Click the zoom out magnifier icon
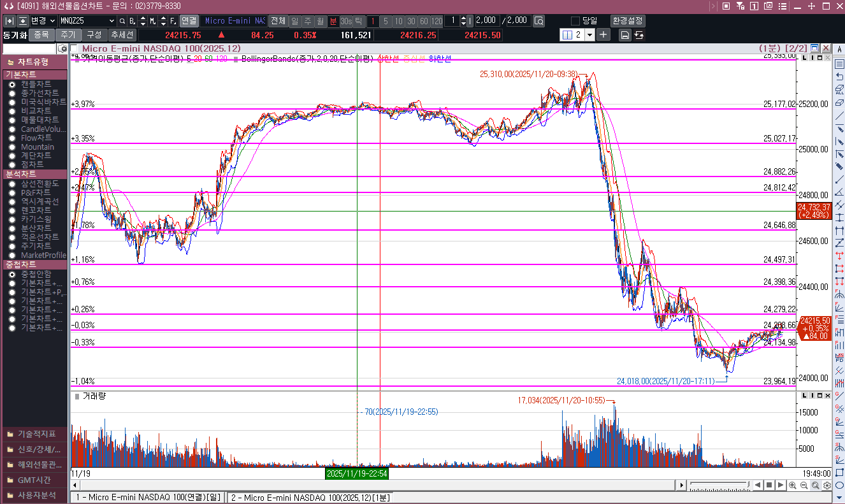The image size is (845, 504). point(804,486)
